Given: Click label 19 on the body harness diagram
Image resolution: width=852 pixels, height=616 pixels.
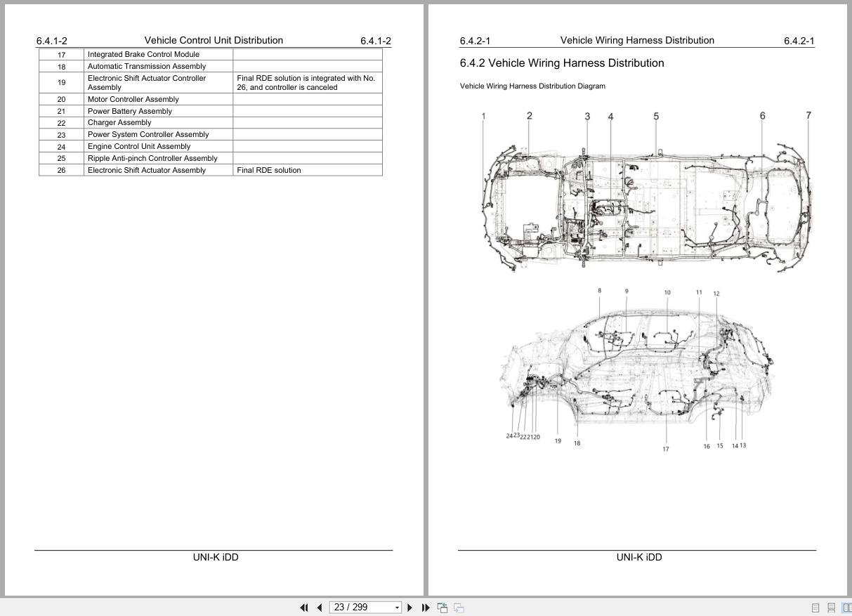Looking at the screenshot, I should (x=557, y=441).
